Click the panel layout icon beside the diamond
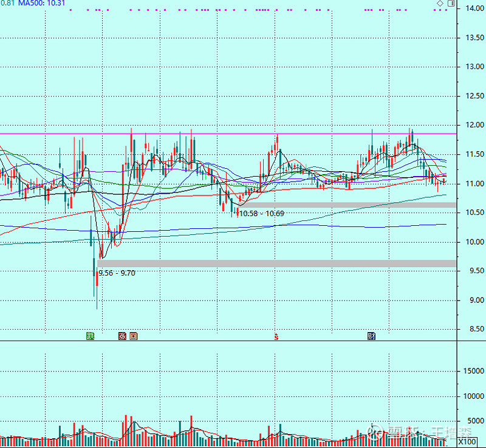This screenshot has height=448, width=486. tap(451, 4)
